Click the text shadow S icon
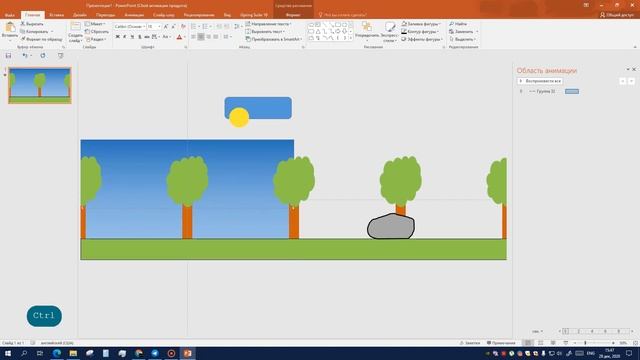This screenshot has width=640, height=360. (x=140, y=37)
